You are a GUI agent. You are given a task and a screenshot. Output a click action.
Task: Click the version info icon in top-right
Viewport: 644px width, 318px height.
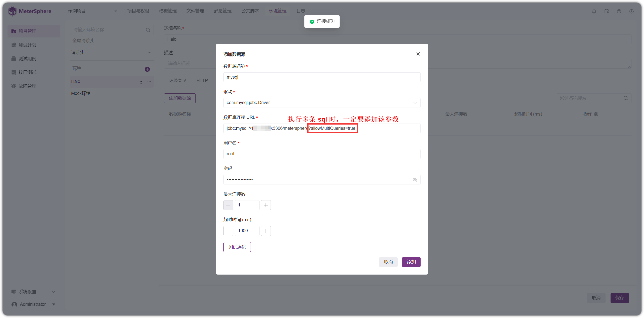tap(632, 11)
